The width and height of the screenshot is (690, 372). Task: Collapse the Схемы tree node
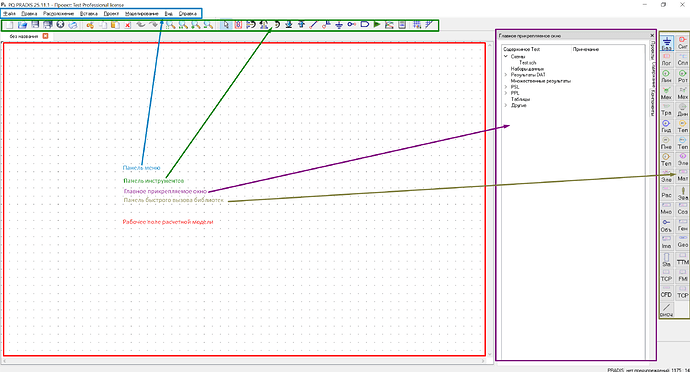point(506,56)
